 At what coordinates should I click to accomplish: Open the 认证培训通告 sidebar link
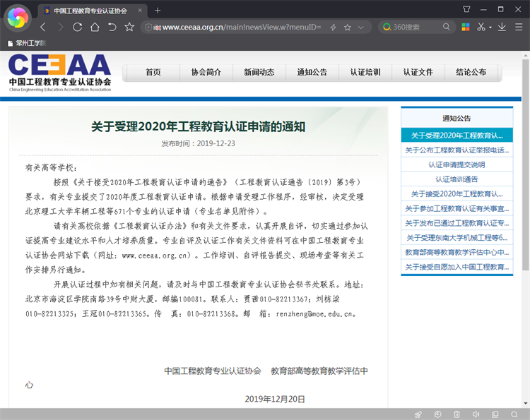point(457,179)
